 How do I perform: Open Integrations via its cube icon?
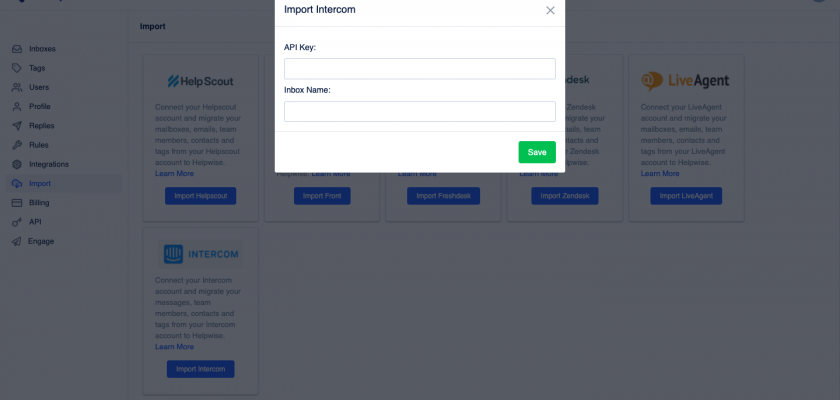(x=17, y=164)
